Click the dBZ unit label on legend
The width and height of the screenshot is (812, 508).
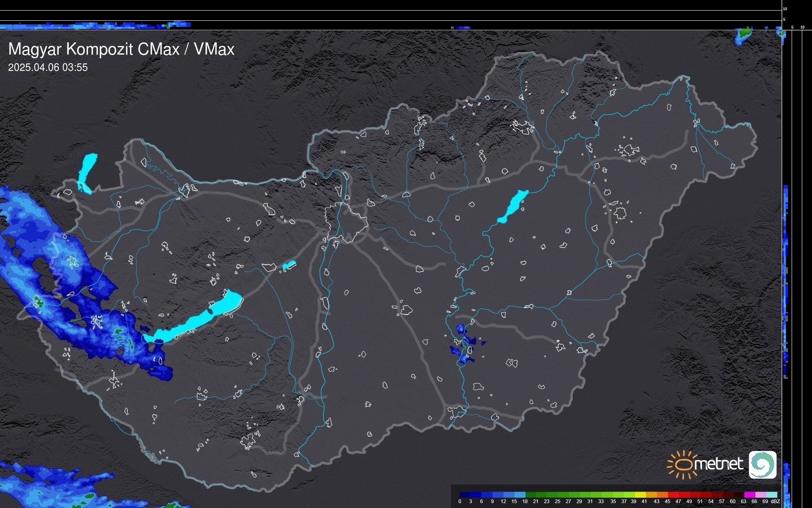point(775,501)
